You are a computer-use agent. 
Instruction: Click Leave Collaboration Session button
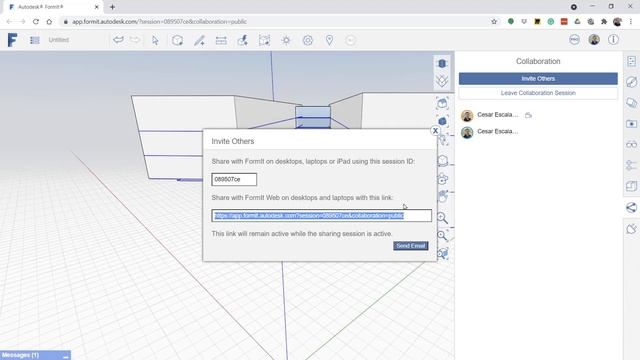click(538, 93)
